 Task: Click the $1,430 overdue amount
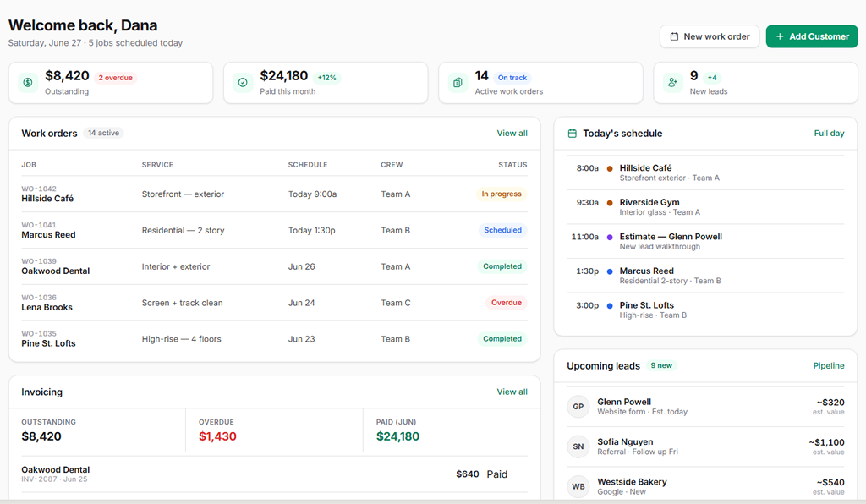217,436
